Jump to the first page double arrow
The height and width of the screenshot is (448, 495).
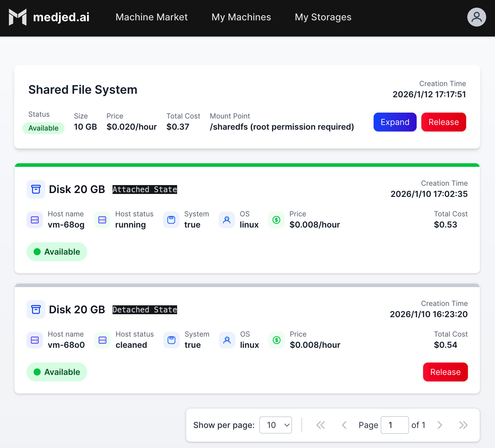pyautogui.click(x=321, y=425)
